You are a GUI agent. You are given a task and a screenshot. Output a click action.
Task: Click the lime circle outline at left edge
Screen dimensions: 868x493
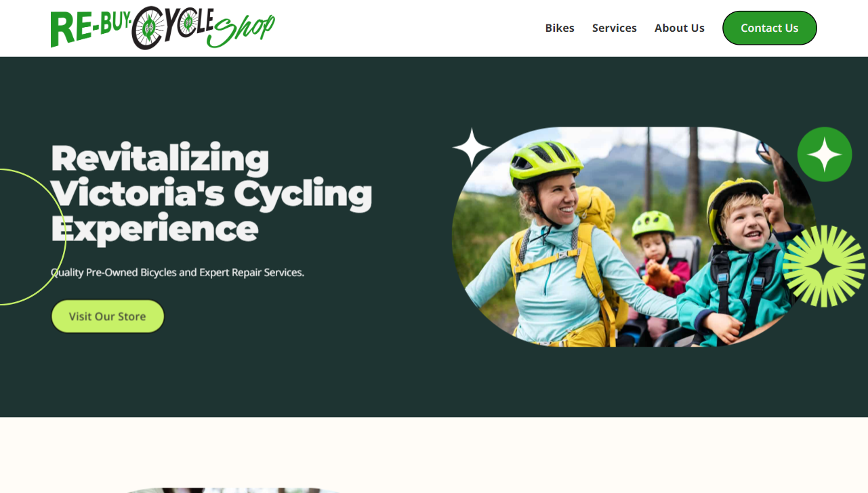(x=33, y=237)
